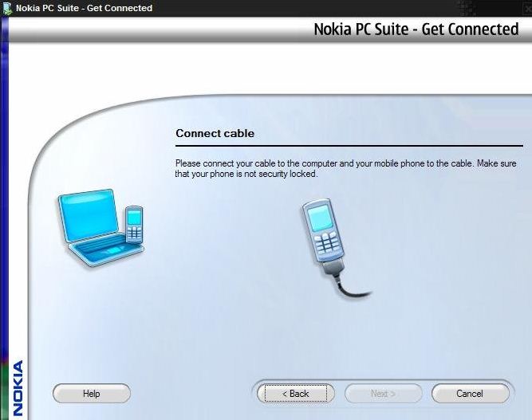
Task: Click the Help button
Action: click(x=92, y=394)
